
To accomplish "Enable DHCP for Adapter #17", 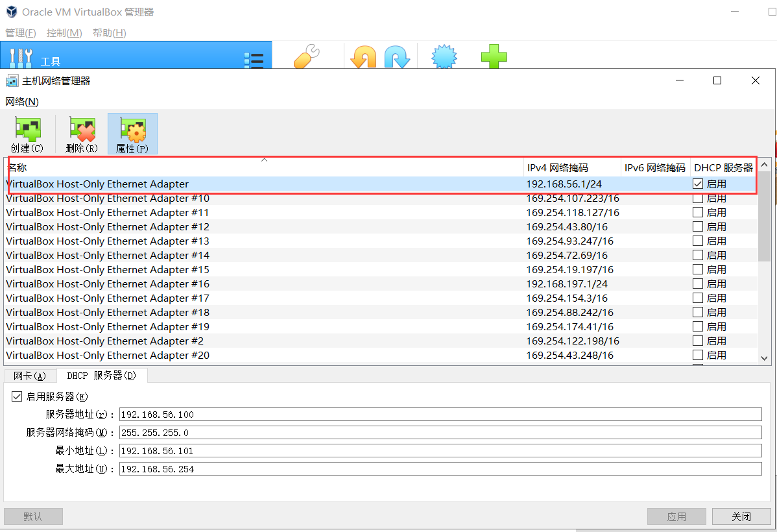I will 698,298.
